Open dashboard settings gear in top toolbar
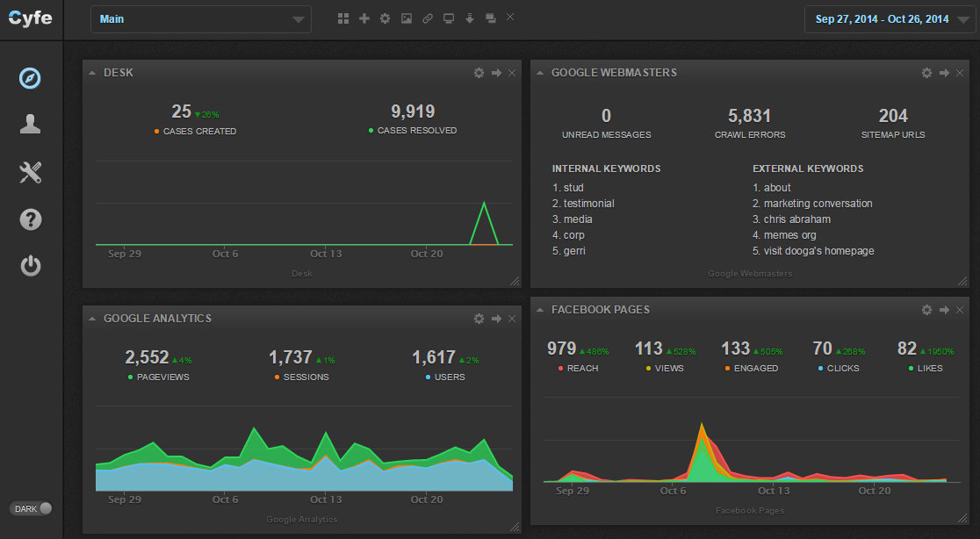The image size is (980, 539). point(386,18)
